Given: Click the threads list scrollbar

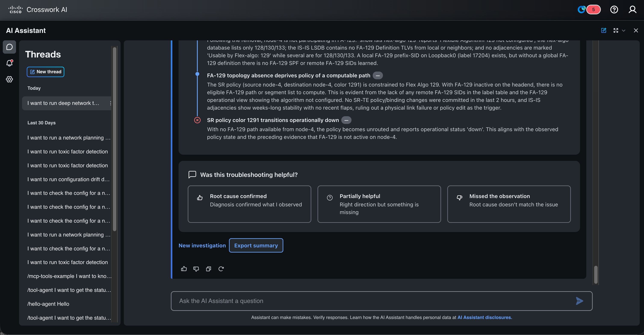Looking at the screenshot, I should coord(115,139).
